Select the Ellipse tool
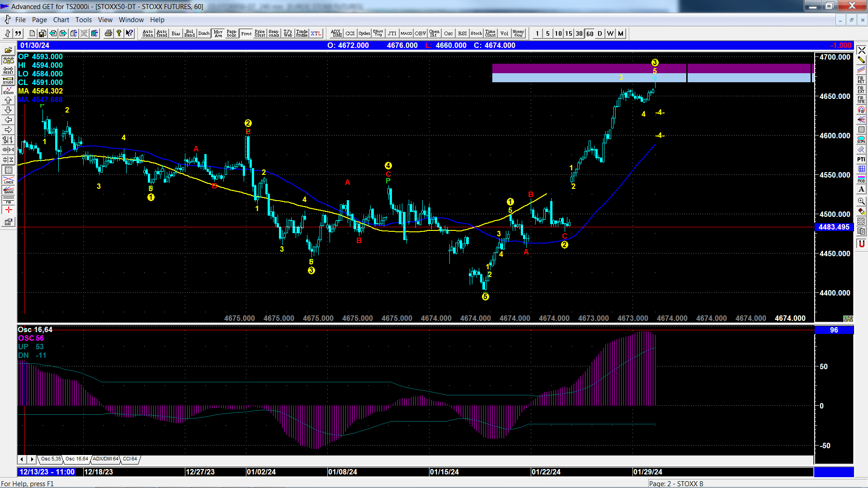This screenshot has width=868, height=488. [x=861, y=140]
